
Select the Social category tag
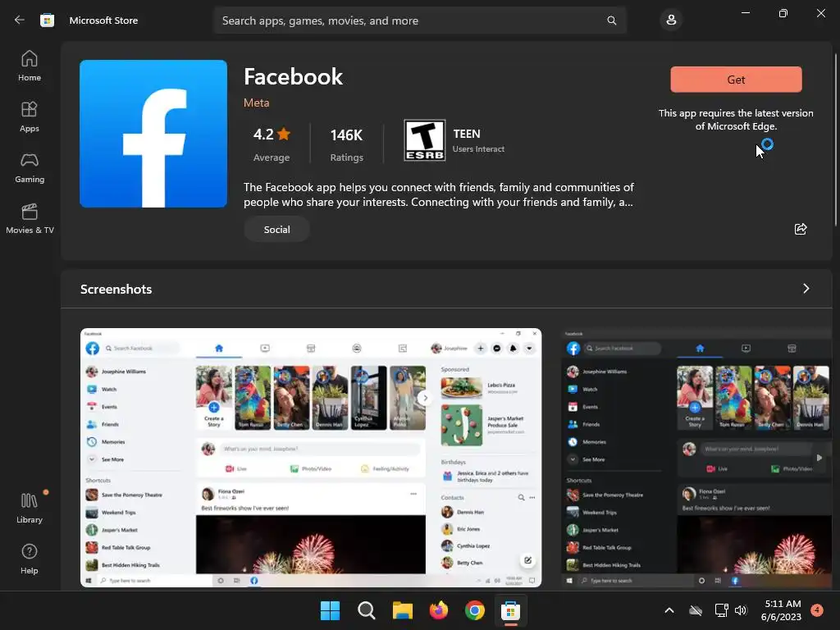coord(276,230)
